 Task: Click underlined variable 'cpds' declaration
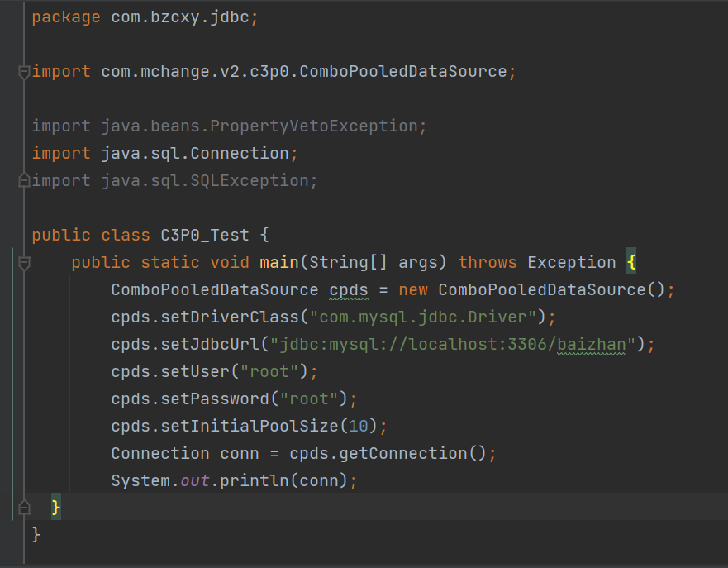(x=349, y=290)
